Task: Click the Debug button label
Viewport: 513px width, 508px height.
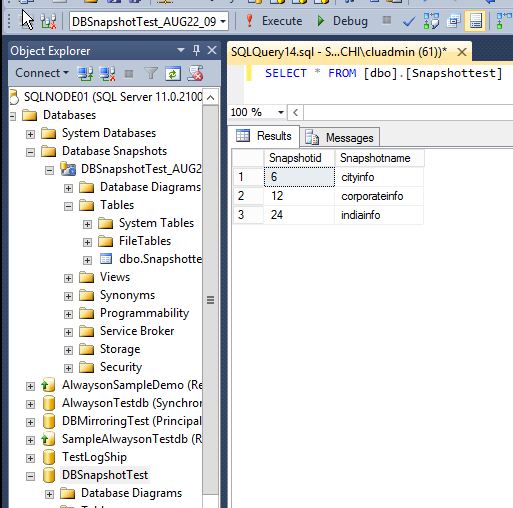Action: [x=350, y=21]
